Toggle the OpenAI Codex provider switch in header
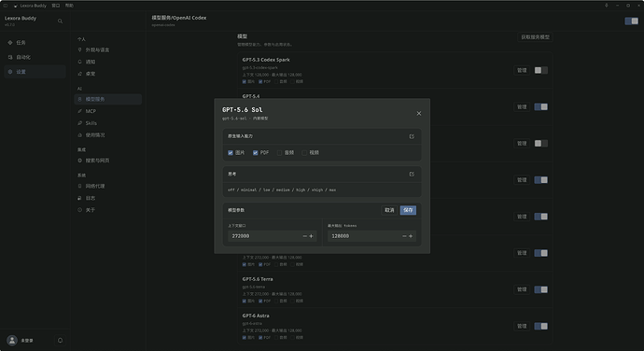The width and height of the screenshot is (644, 351). tap(631, 21)
